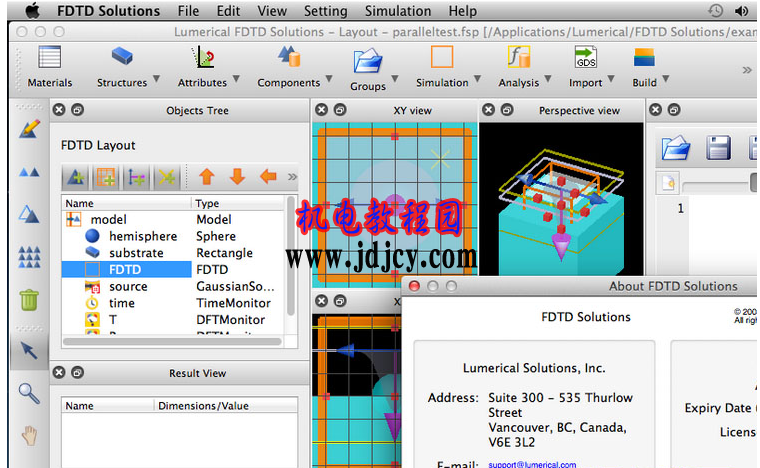The width and height of the screenshot is (760, 468).
Task: Click open folder icon in script panel
Action: pos(675,147)
